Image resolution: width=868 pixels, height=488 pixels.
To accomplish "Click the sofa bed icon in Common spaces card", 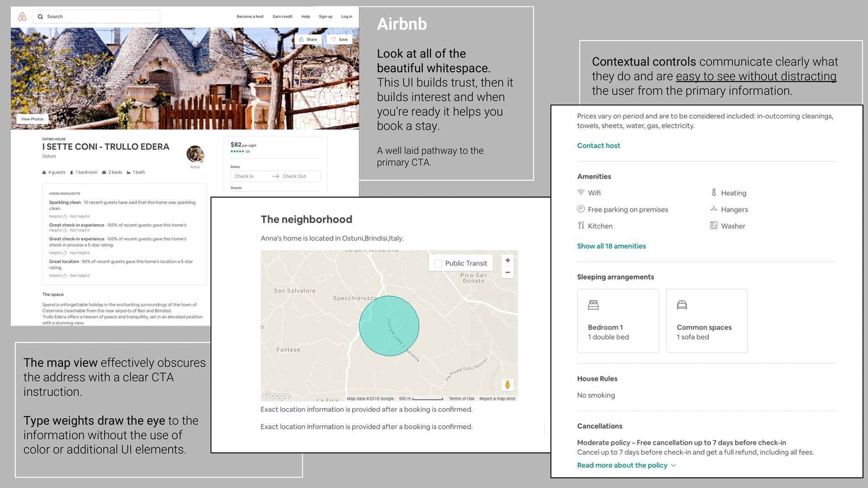I will pos(682,305).
